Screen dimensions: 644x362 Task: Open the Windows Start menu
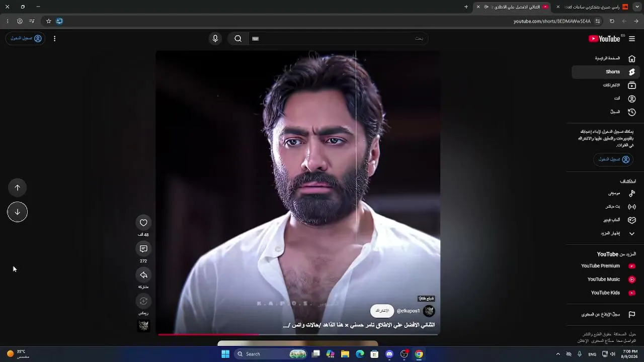[225, 354]
